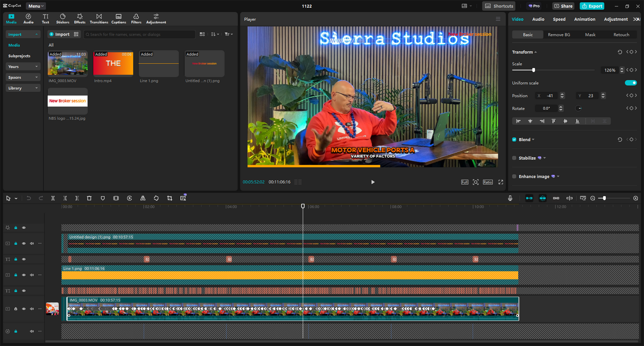This screenshot has height=346, width=644.
Task: Enable the Enhance image checkbox
Action: (x=514, y=176)
